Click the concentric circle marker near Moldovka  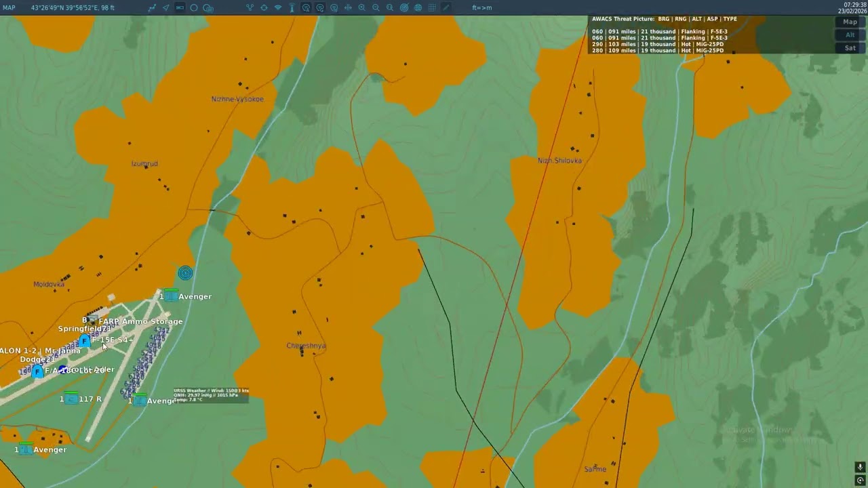[185, 273]
